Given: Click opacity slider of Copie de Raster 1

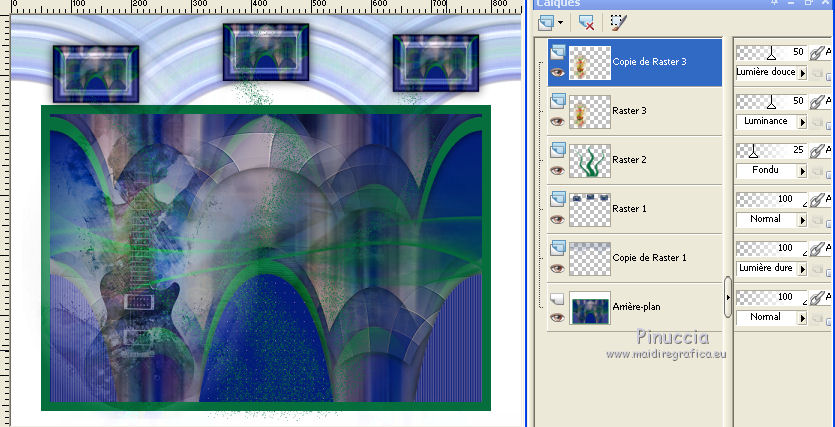Looking at the screenshot, I should coord(772,248).
